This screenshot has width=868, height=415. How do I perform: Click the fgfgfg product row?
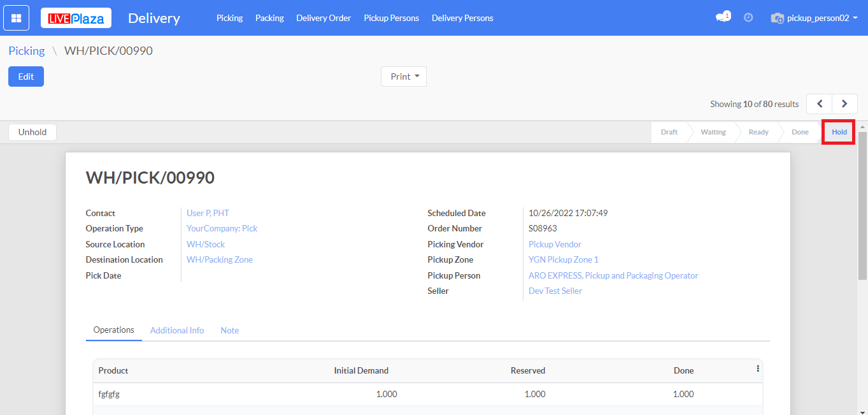427,394
